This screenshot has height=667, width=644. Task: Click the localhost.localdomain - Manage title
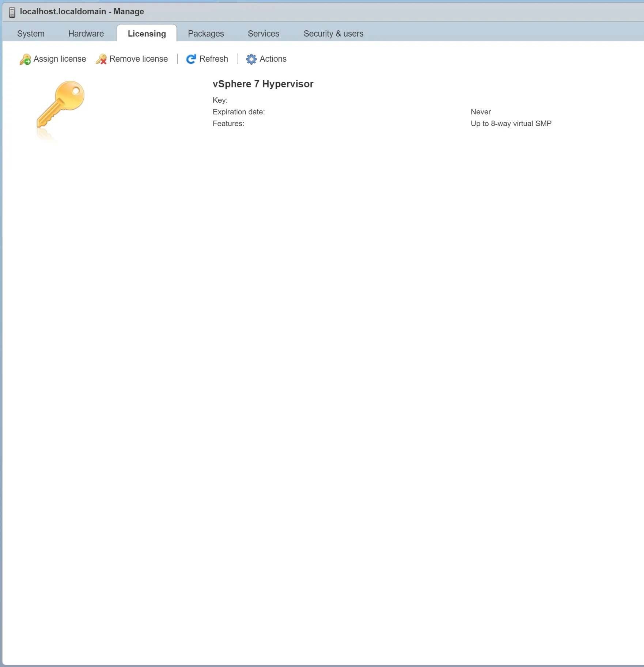(82, 11)
